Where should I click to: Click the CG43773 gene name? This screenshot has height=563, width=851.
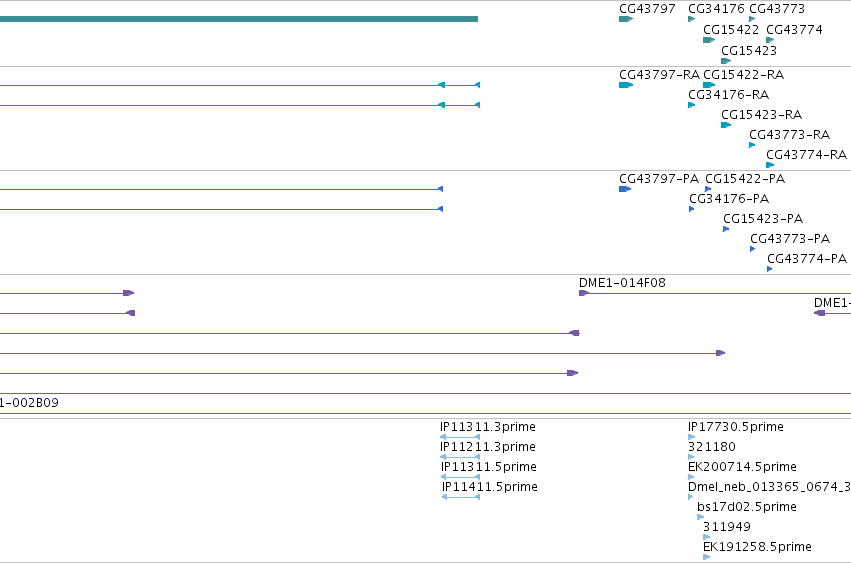(777, 9)
